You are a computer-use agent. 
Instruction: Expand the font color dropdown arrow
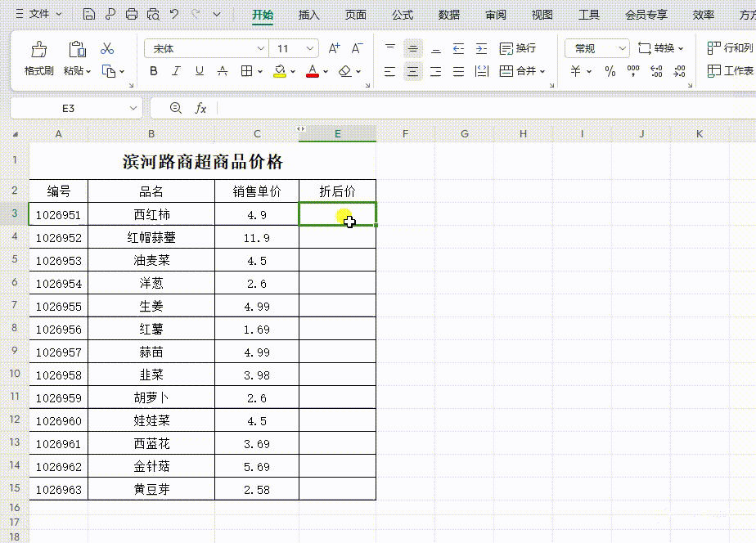tap(326, 72)
